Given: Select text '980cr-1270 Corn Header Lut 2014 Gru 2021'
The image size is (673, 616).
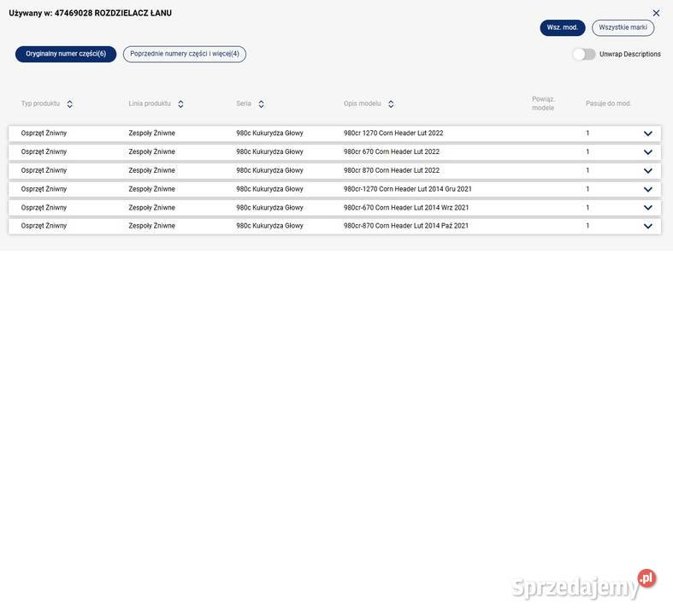Looking at the screenshot, I should [407, 189].
